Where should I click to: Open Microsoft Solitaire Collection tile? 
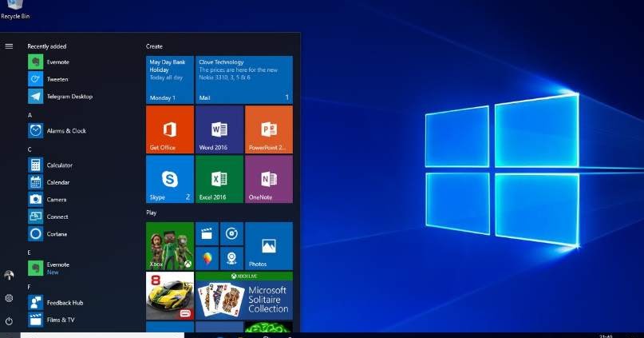point(244,296)
